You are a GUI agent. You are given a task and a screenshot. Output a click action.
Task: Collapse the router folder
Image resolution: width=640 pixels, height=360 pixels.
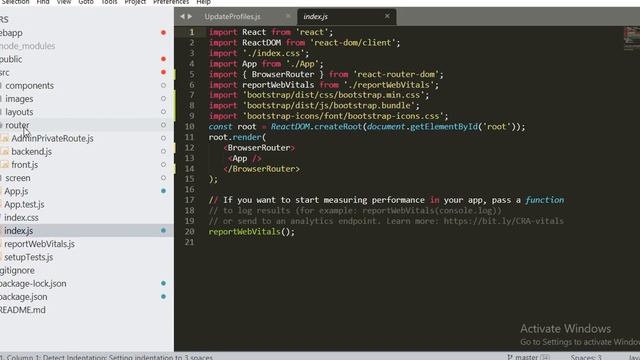[x=17, y=125]
